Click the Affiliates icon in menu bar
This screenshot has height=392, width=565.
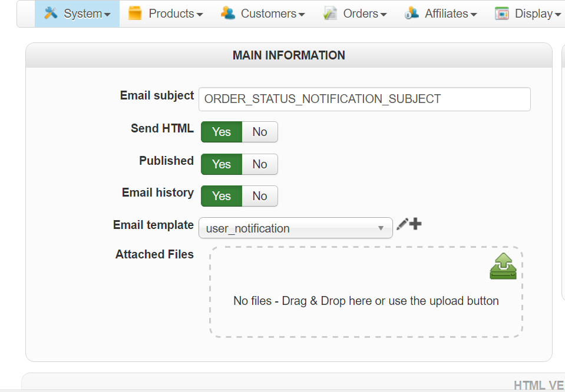click(x=412, y=13)
